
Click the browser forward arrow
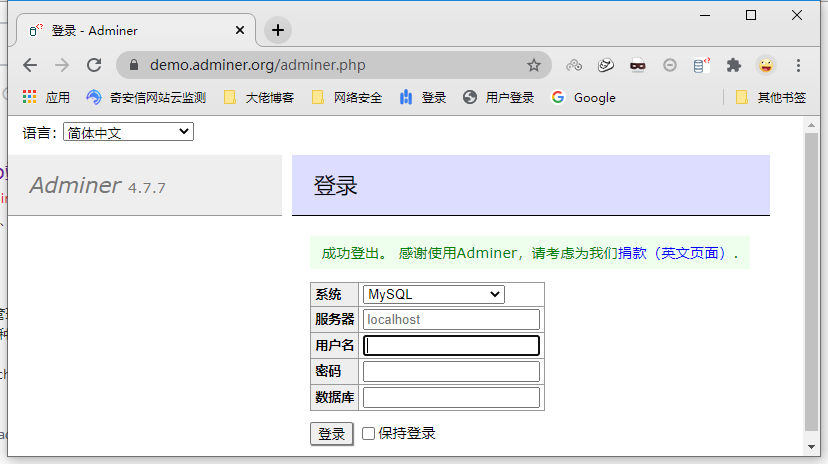(62, 65)
